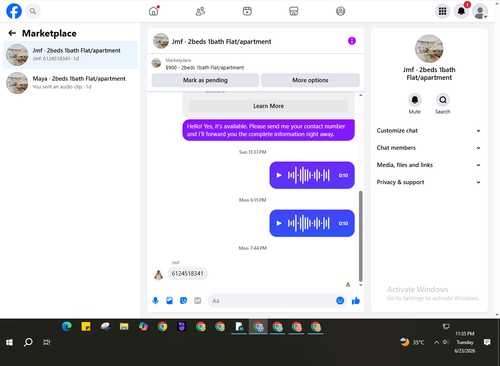Open Sticky Notes from taskbar

[x=86, y=326]
